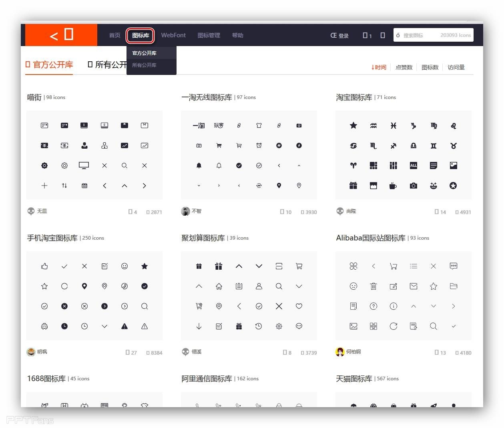This screenshot has height=428, width=504.
Task: Click the envelope icon in Alibaba国际站图标库
Action: pos(413,286)
